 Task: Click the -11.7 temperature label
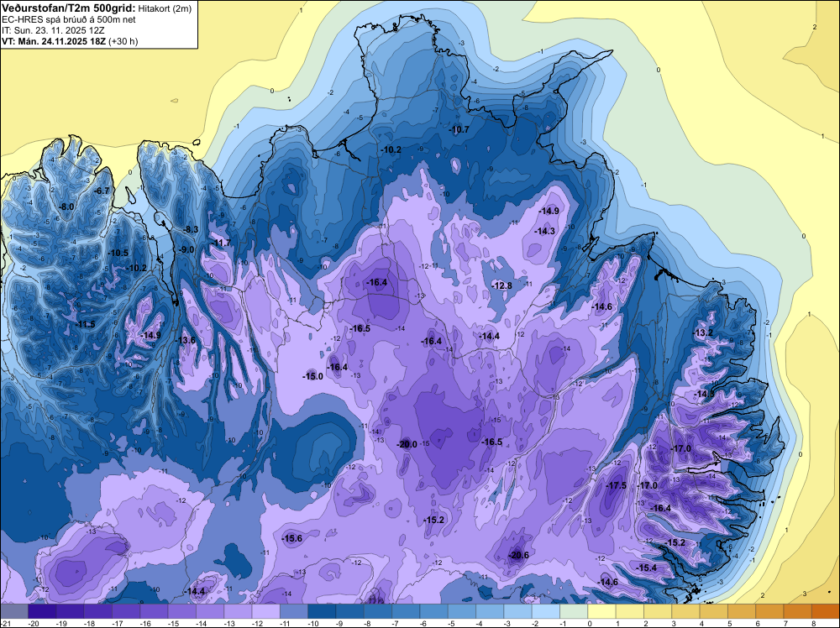click(x=221, y=243)
